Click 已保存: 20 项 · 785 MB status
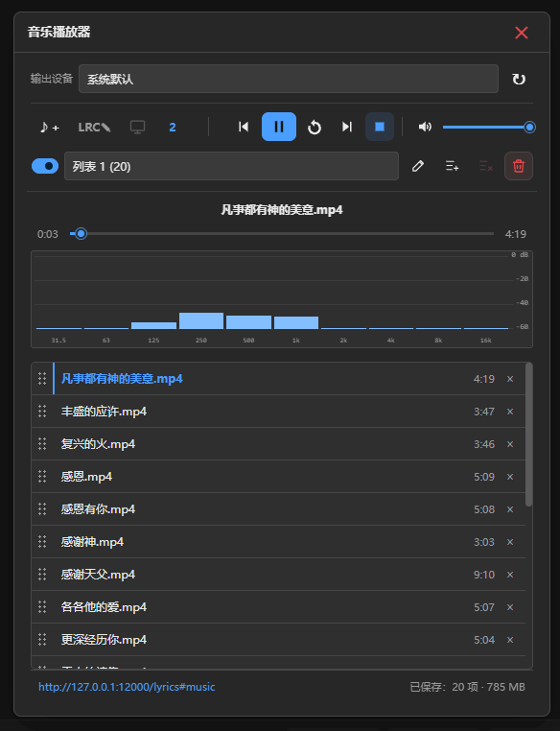Screen dimensions: 560x731 point(467,687)
